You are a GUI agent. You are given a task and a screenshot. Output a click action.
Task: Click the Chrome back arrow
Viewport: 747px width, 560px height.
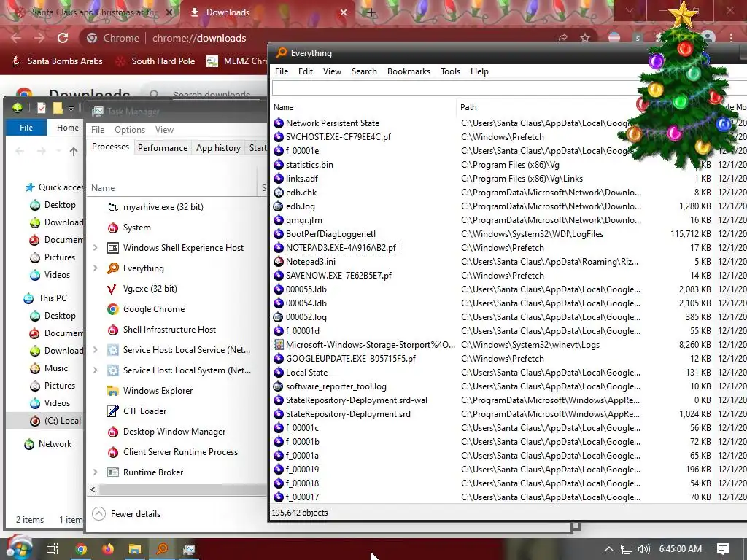pos(16,38)
